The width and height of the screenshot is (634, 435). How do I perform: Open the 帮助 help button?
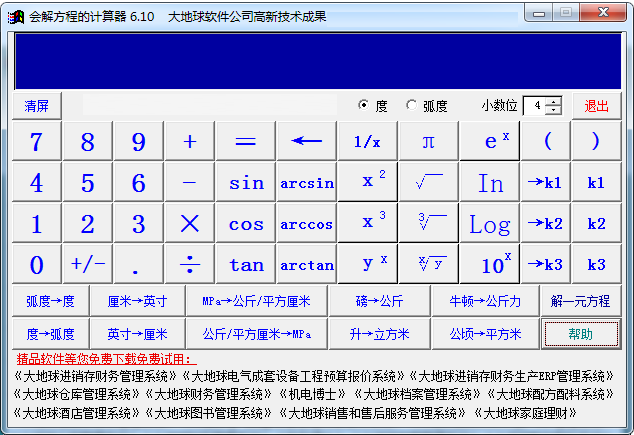[x=581, y=334]
